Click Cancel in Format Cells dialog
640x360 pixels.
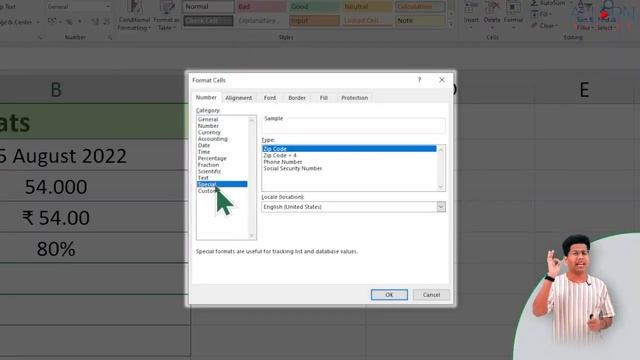pyautogui.click(x=431, y=295)
